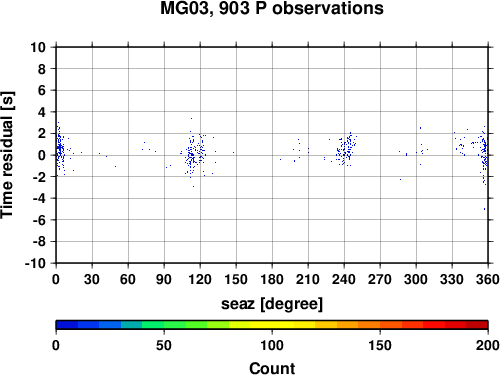Click the x-axis tick label '120'

200,279
